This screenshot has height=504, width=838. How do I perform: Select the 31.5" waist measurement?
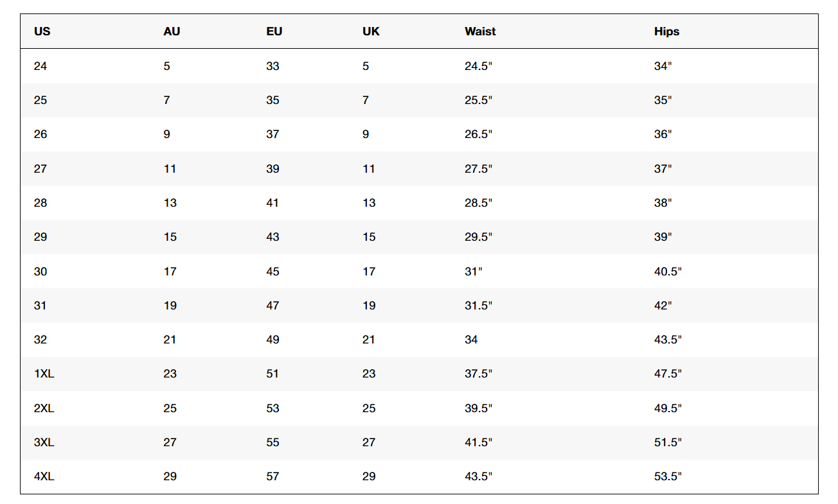click(478, 306)
